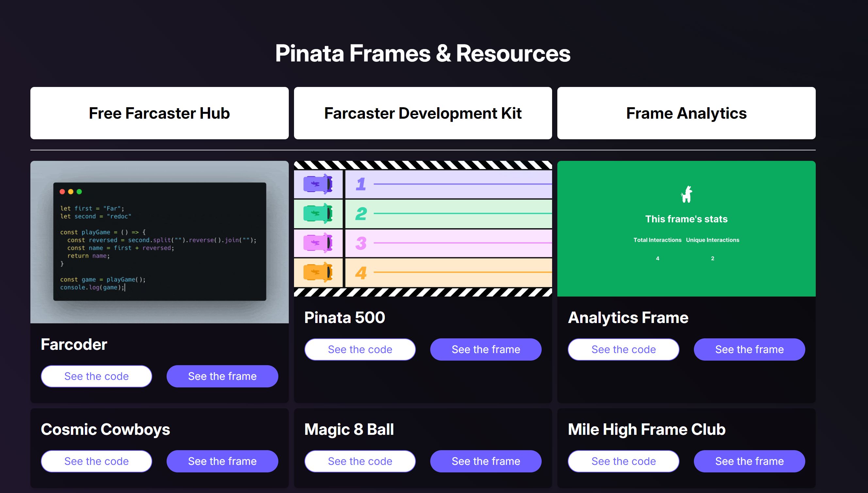This screenshot has height=493, width=868.
Task: Click See the frame under Mile High Frame Club
Action: [x=749, y=461]
